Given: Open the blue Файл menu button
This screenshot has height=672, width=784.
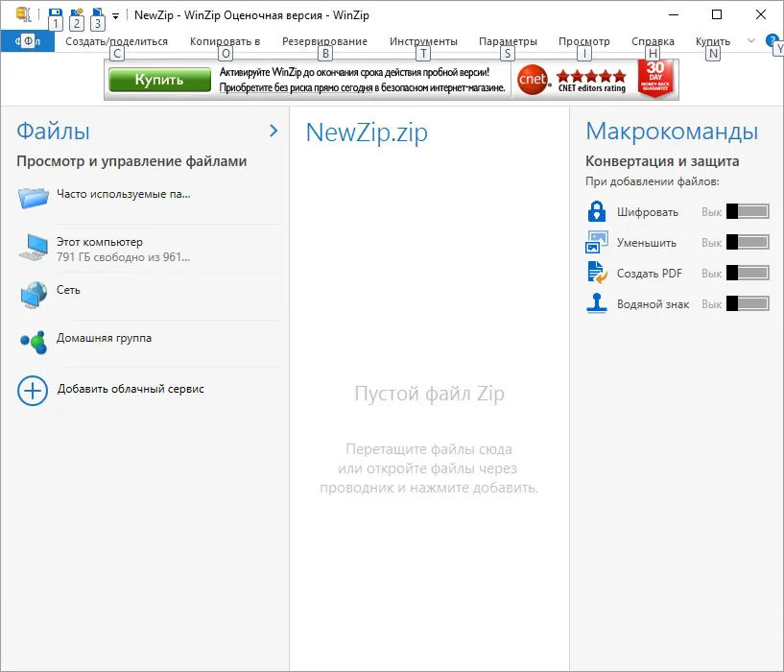Looking at the screenshot, I should [28, 41].
